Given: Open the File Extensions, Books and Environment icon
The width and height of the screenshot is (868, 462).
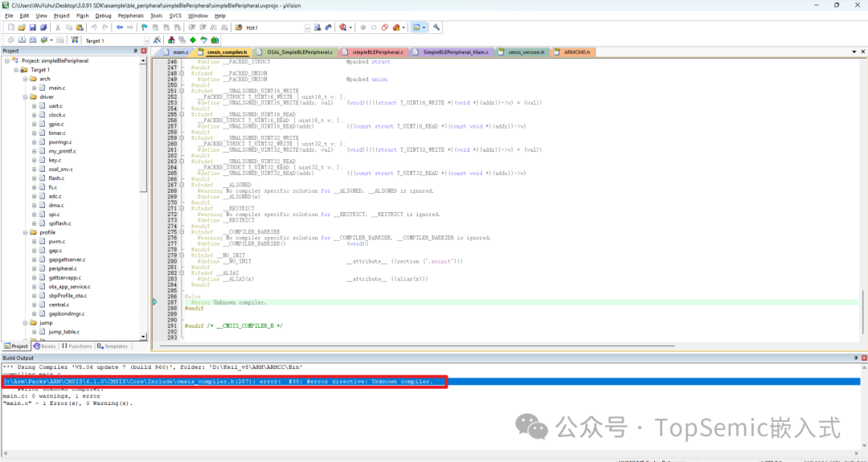Looking at the screenshot, I should click(171, 40).
